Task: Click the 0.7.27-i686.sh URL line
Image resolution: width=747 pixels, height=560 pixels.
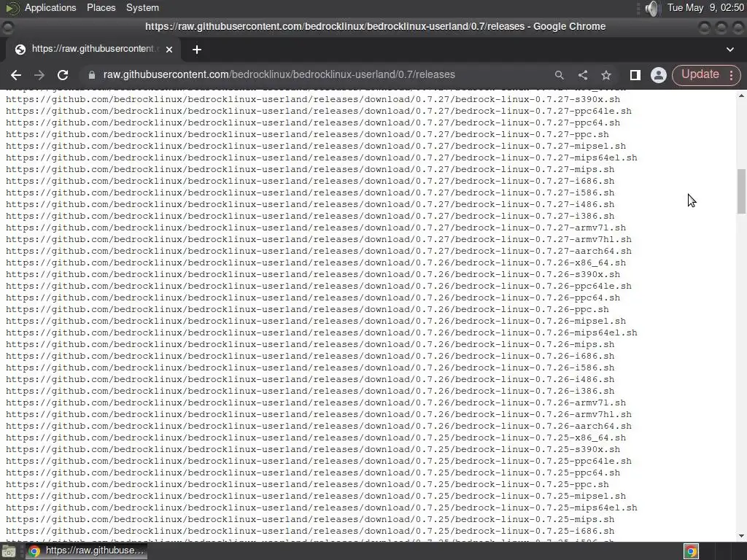Action: 310,181
